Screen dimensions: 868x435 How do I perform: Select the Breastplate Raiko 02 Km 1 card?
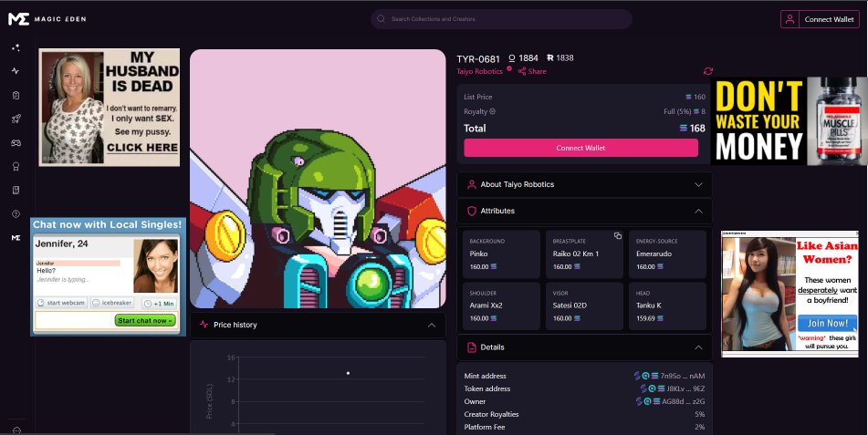click(x=584, y=254)
